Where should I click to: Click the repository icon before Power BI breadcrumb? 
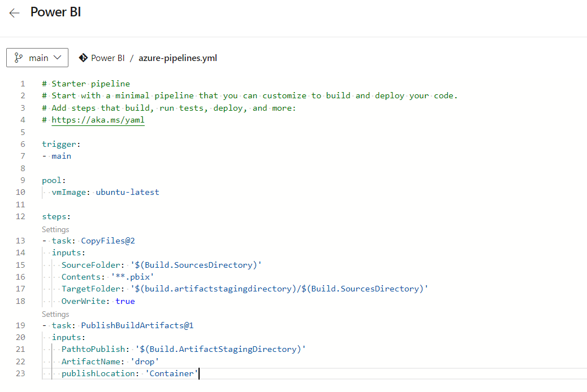tap(84, 58)
